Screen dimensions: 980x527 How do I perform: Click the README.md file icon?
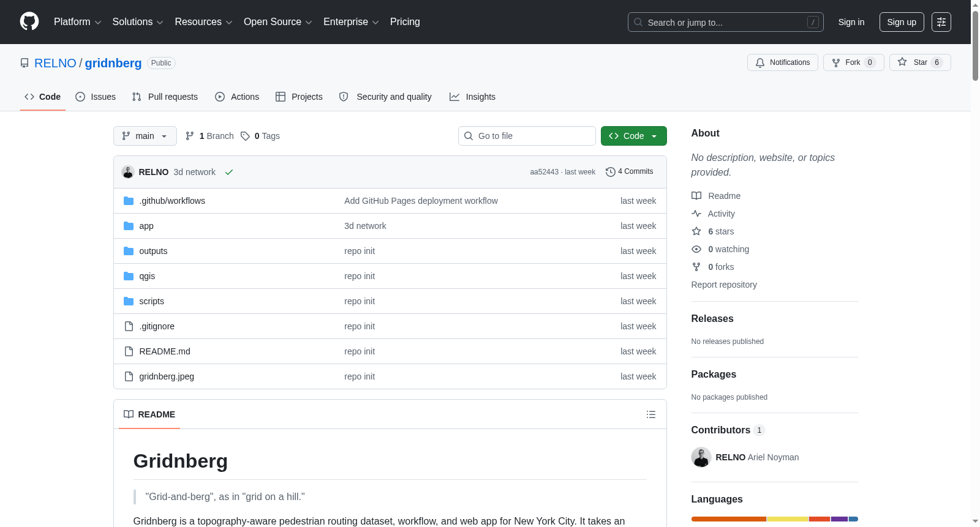[x=129, y=351]
